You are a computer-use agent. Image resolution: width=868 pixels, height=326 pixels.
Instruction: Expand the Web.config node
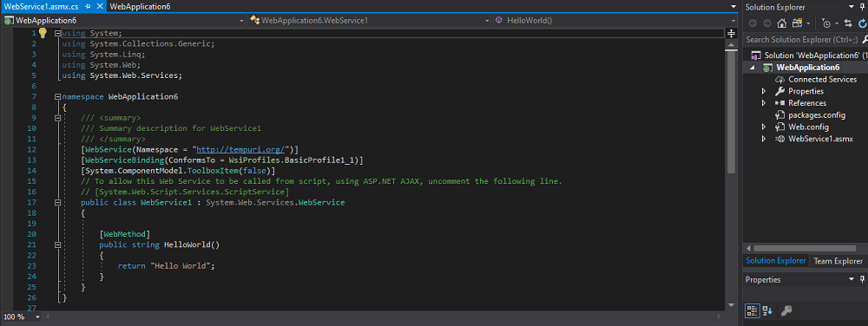pyautogui.click(x=763, y=127)
